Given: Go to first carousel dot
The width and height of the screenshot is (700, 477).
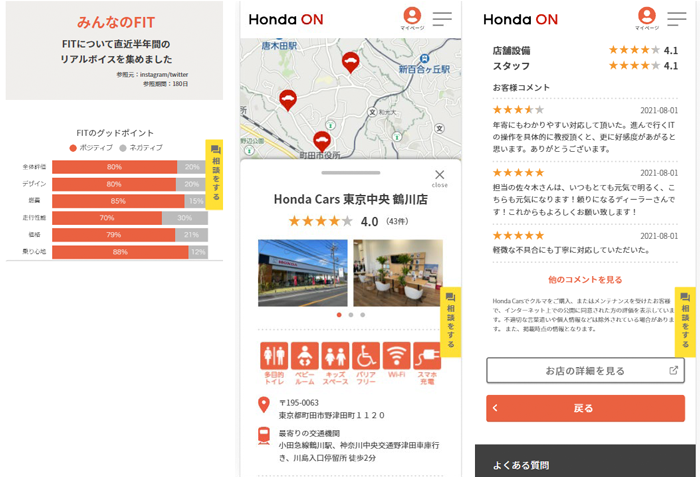Looking at the screenshot, I should pos(339,315).
